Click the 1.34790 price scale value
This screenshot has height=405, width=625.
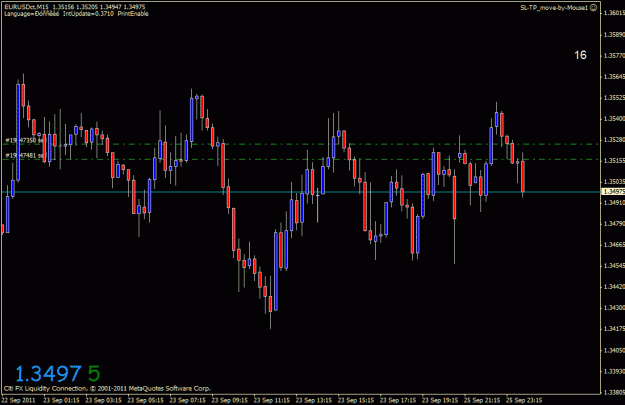click(x=614, y=224)
